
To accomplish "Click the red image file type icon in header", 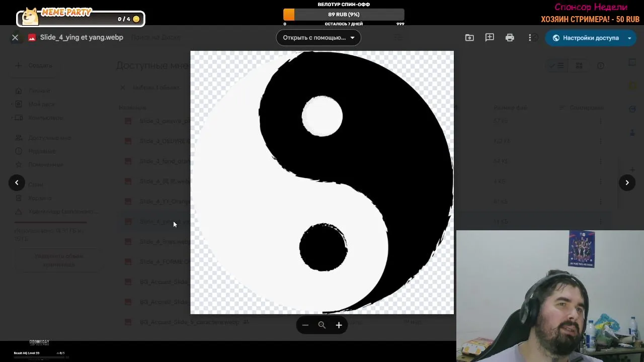I will point(32,38).
